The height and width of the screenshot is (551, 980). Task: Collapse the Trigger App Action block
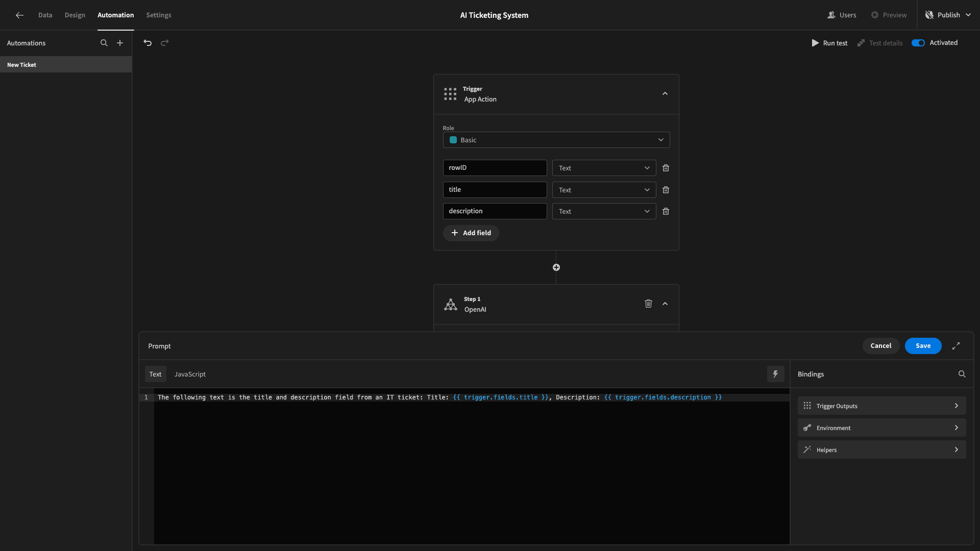[x=665, y=94]
